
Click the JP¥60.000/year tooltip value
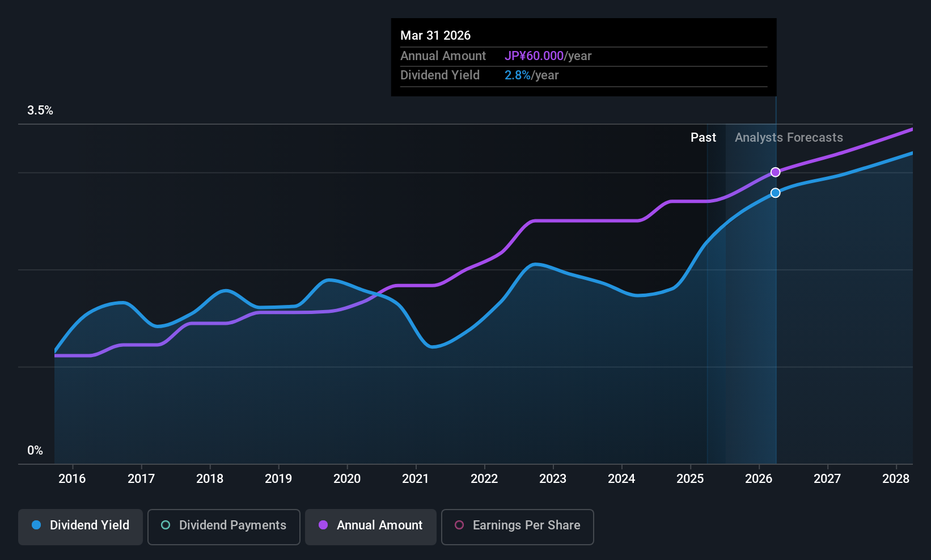548,56
